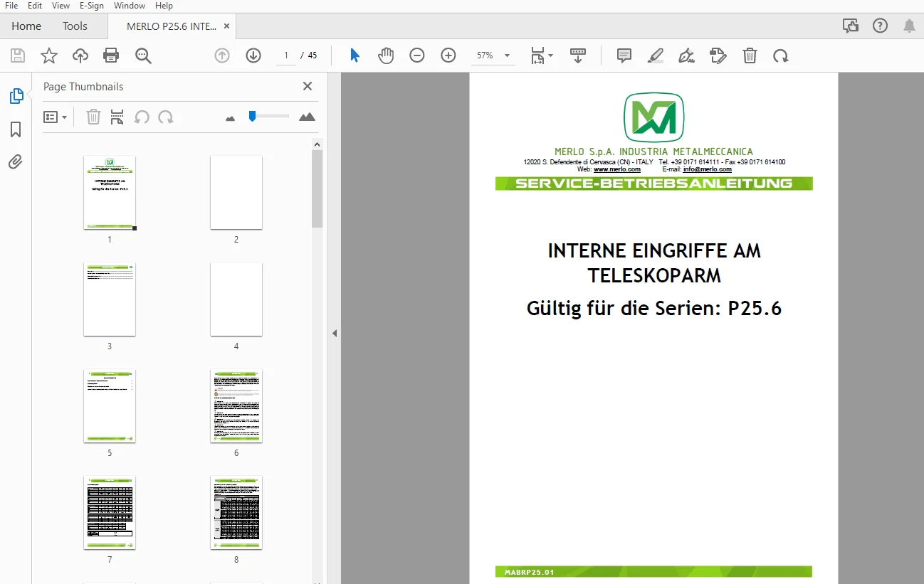Screen dimensions: 924x584
Task: Select the page 1 thumbnail
Action: click(110, 192)
